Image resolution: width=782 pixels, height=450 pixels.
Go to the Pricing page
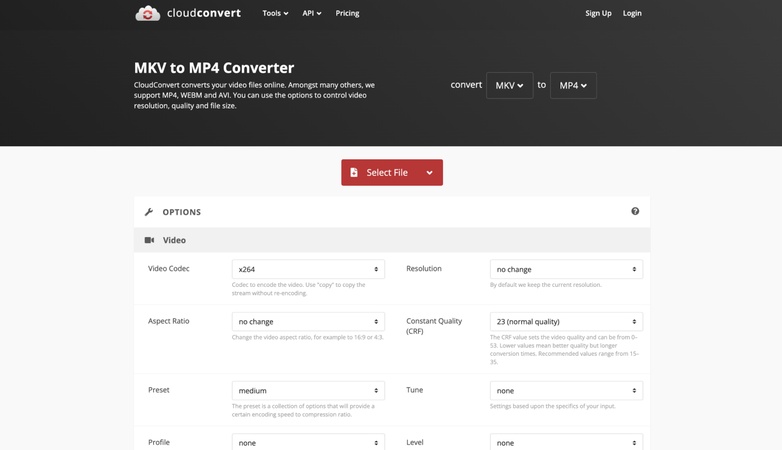(x=347, y=13)
